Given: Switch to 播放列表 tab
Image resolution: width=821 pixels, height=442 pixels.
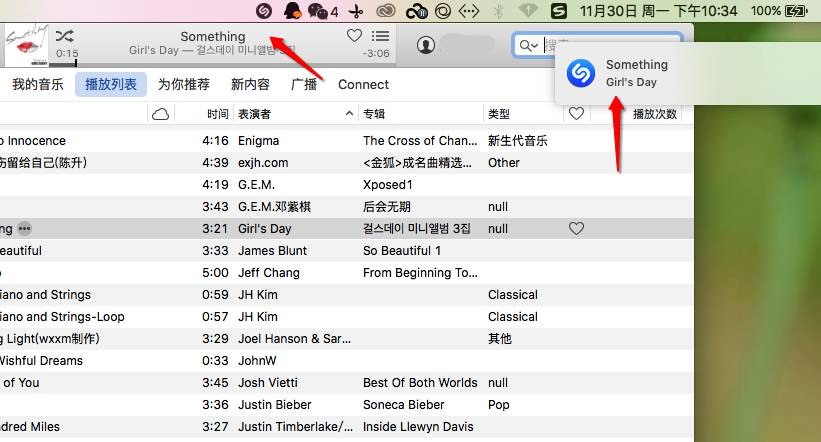Looking at the screenshot, I should [x=110, y=84].
